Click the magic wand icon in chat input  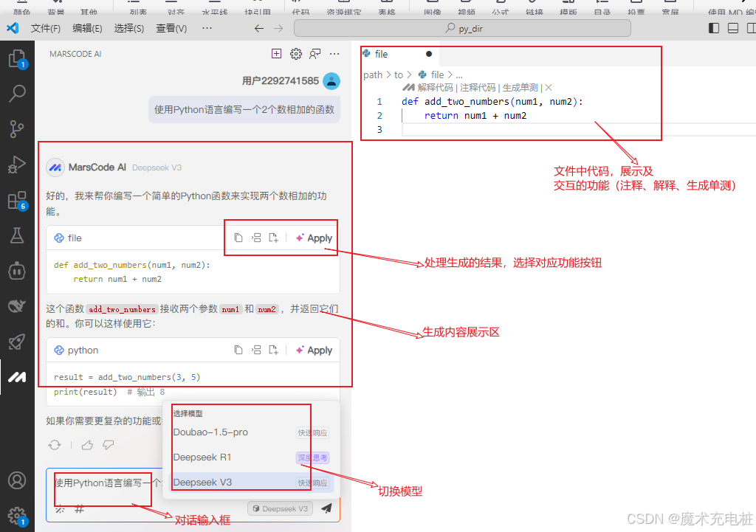click(x=60, y=509)
